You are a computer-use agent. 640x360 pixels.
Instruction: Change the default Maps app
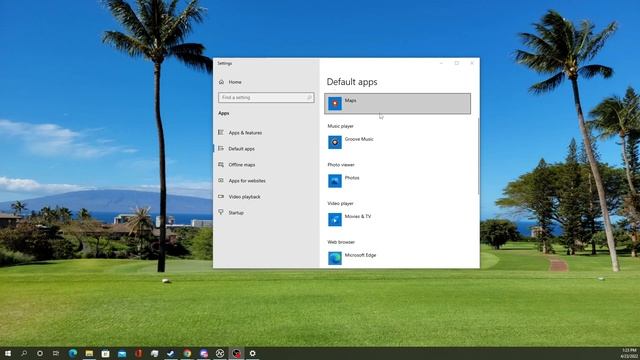pyautogui.click(x=398, y=104)
